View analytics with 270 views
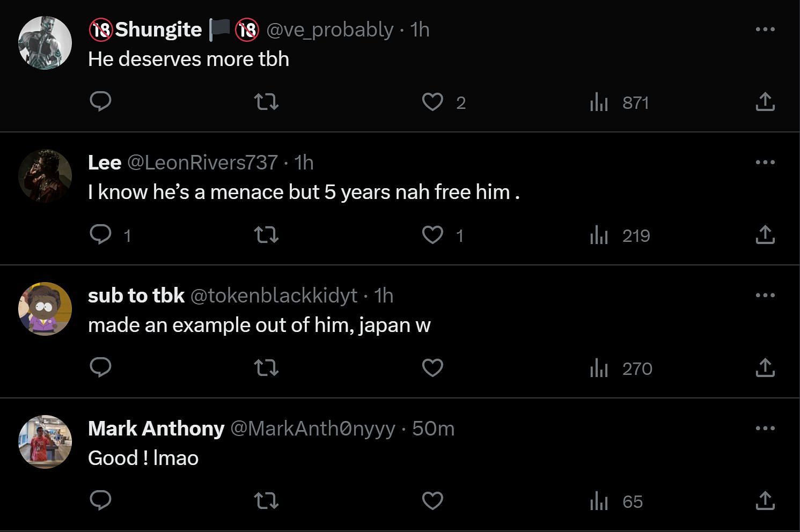800x532 pixels. click(x=621, y=368)
